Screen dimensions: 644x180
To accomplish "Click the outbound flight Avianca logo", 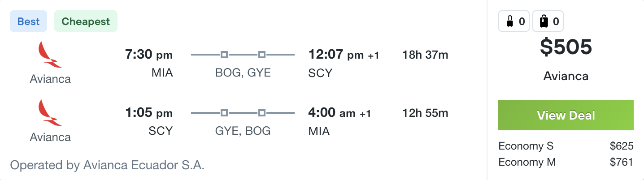I will (50, 55).
